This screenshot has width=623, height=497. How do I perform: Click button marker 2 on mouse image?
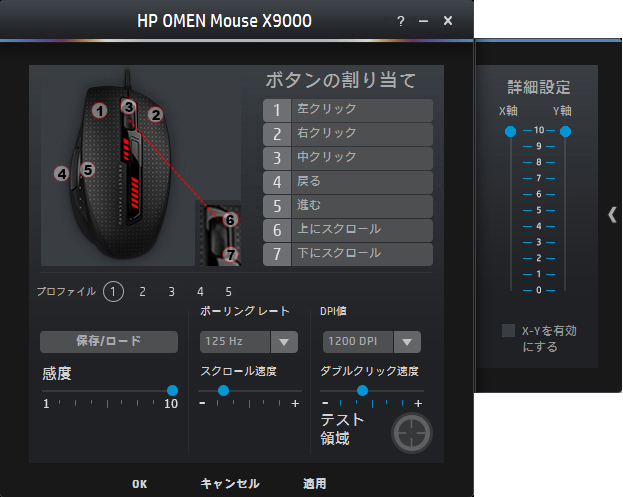tap(156, 115)
